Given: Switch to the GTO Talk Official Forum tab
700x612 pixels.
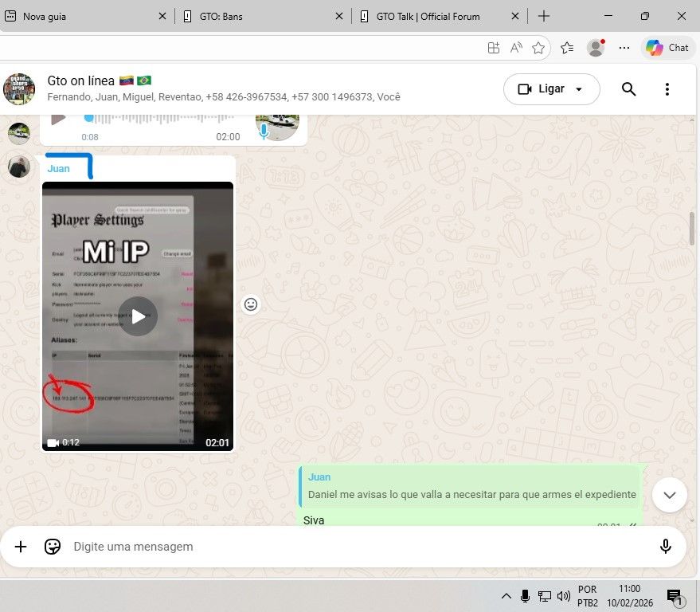Looking at the screenshot, I should [x=438, y=16].
